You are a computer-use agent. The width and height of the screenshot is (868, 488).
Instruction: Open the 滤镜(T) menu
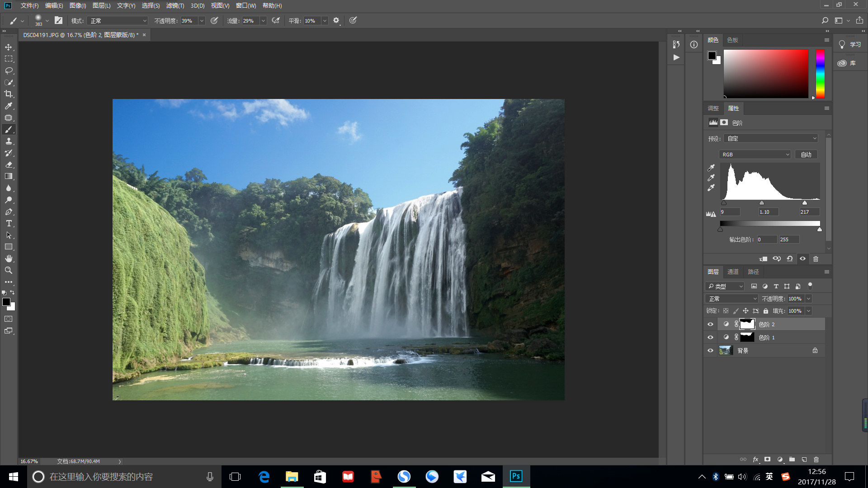click(x=175, y=6)
